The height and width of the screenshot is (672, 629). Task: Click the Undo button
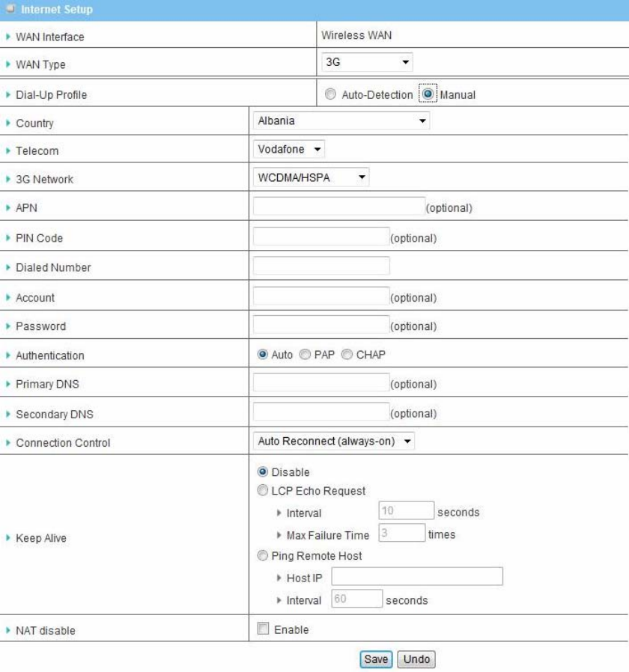416,659
